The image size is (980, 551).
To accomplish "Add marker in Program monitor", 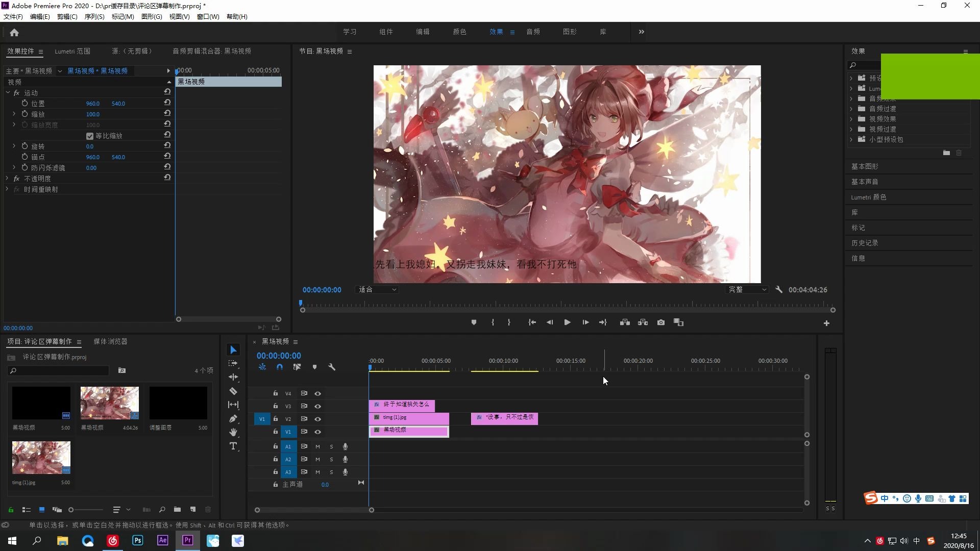I will click(474, 322).
